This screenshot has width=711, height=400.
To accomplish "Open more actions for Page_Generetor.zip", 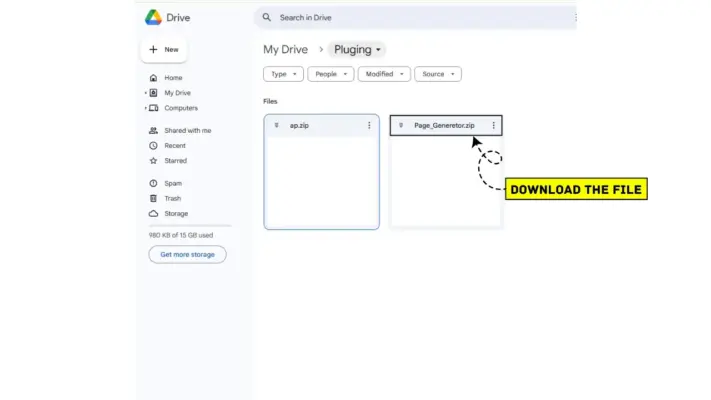I will tap(493, 125).
